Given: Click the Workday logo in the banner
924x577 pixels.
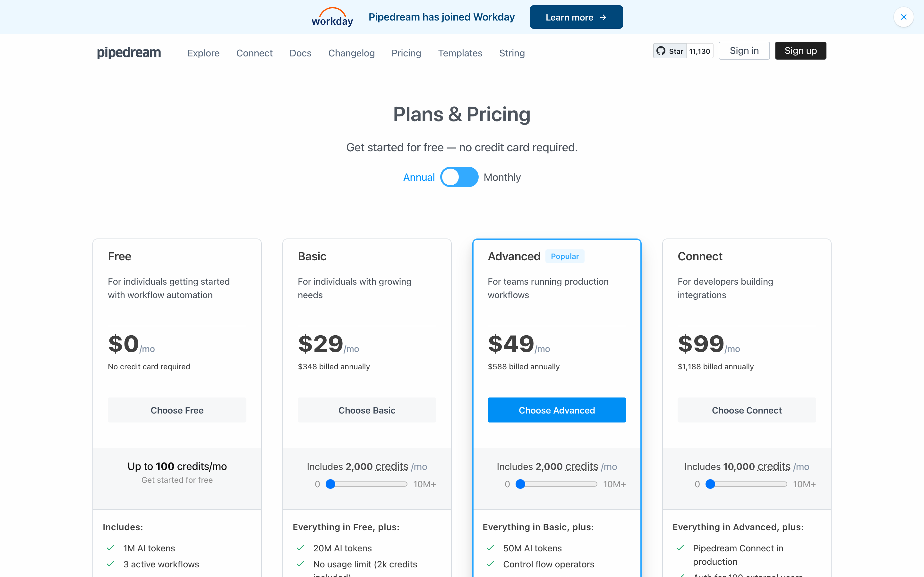Looking at the screenshot, I should coord(332,17).
